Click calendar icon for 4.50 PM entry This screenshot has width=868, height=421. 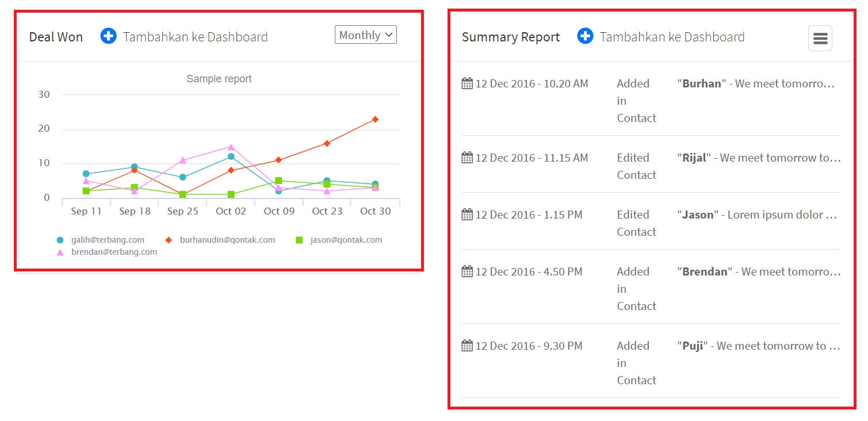[467, 271]
